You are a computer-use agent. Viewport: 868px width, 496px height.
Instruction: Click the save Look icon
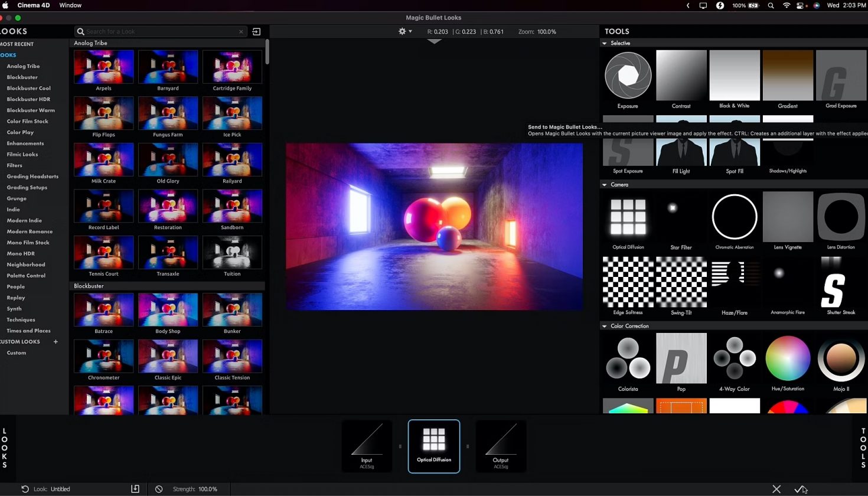(135, 489)
